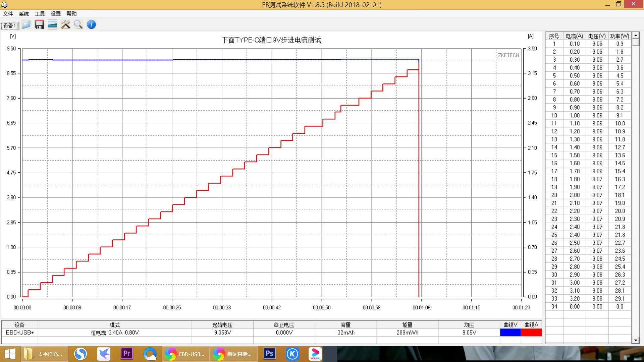Minimize the EB test software window
Screen dimensions: 644x362
click(607, 5)
